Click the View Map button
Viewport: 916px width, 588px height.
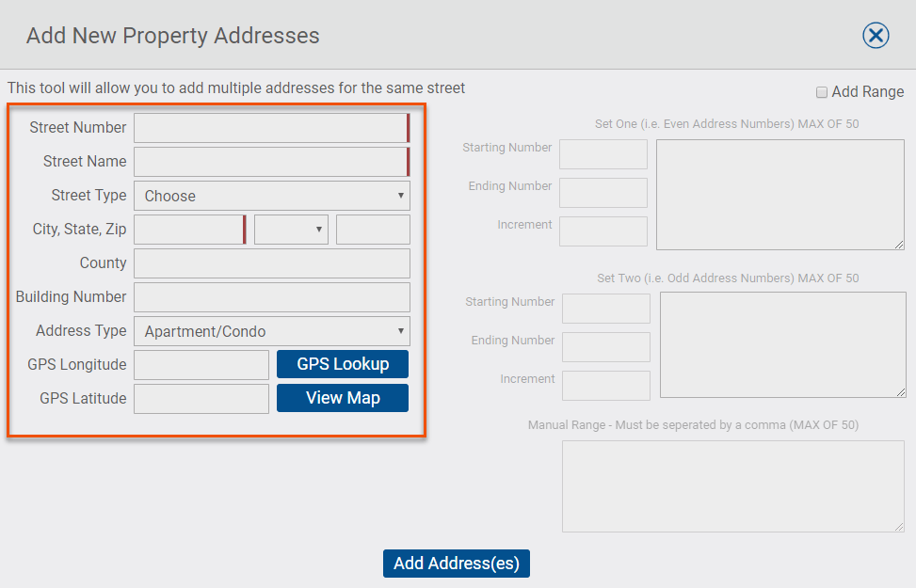pyautogui.click(x=342, y=398)
